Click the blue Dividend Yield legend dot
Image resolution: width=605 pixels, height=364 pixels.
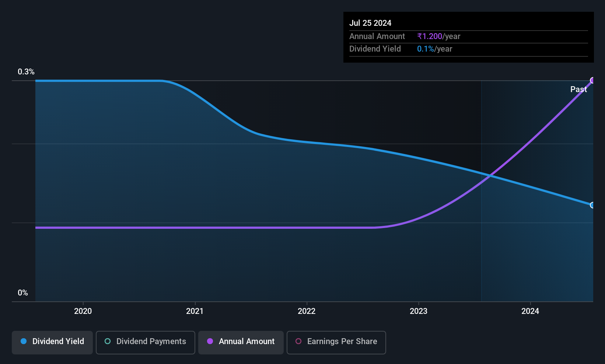coord(24,341)
